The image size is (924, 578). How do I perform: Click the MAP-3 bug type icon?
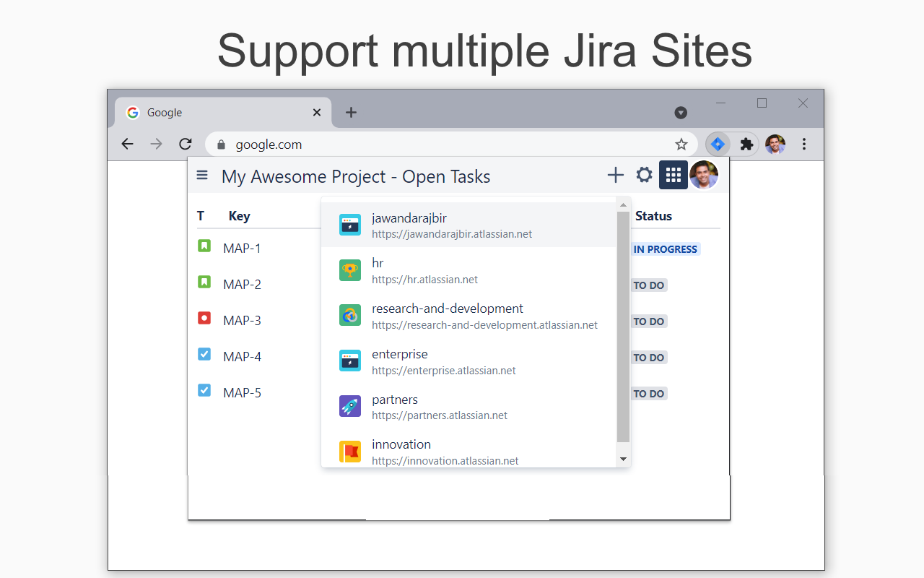pos(204,318)
